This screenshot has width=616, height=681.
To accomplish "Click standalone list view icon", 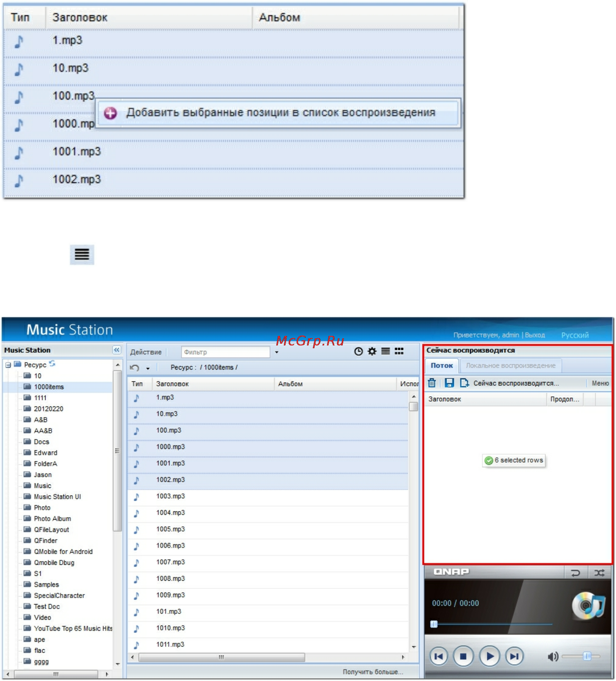I will 82,254.
